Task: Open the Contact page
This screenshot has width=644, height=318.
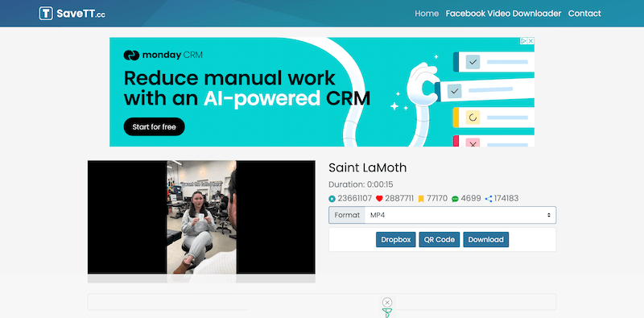Action: click(584, 14)
